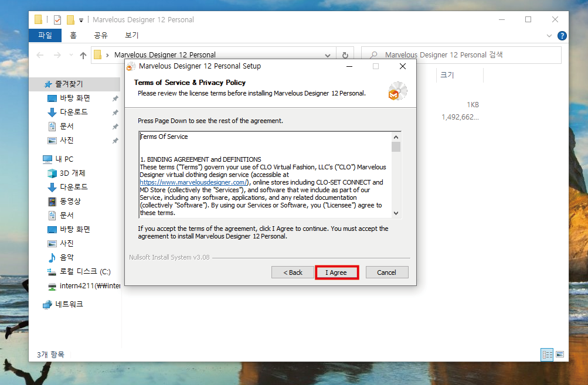Open Explorer help via the question mark icon
This screenshot has width=588, height=385.
tap(562, 36)
